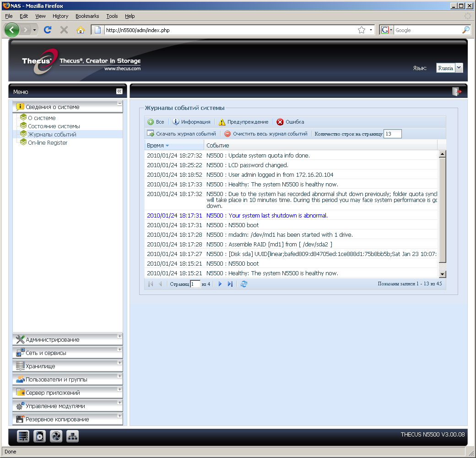Open the Tools menu
Viewport: 476px width, 458px height.
click(112, 16)
